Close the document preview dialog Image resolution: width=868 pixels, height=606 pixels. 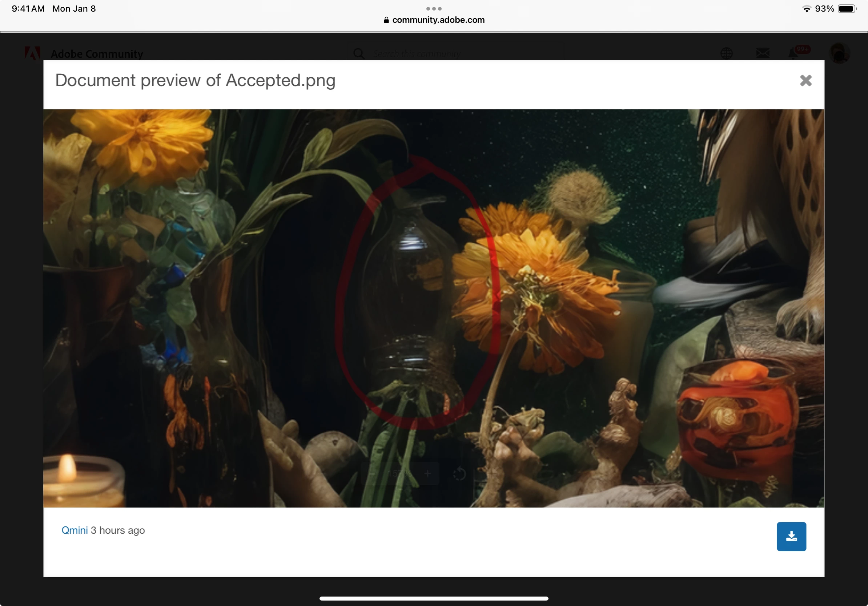[805, 80]
